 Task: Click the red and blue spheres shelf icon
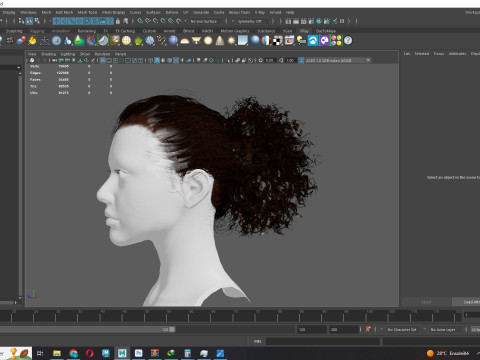21,41
